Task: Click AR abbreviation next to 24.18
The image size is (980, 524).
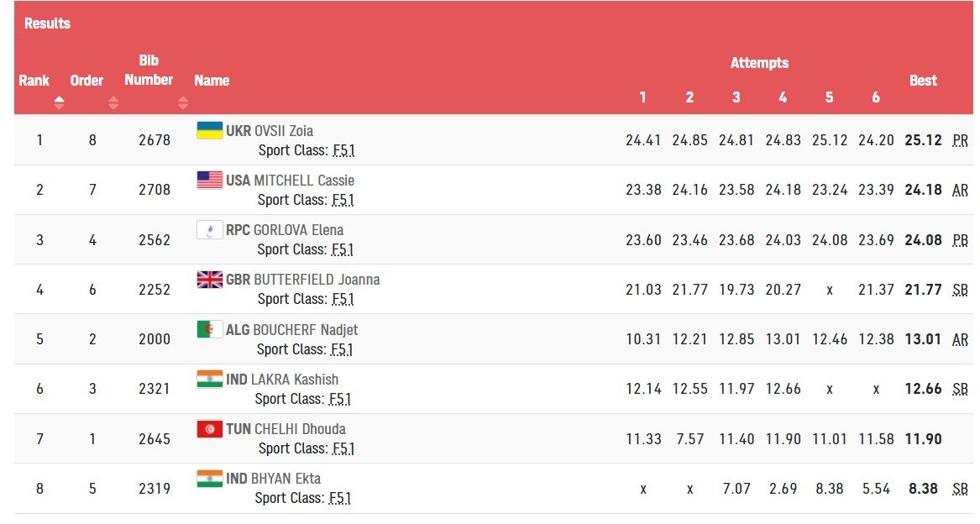Action: (x=961, y=190)
